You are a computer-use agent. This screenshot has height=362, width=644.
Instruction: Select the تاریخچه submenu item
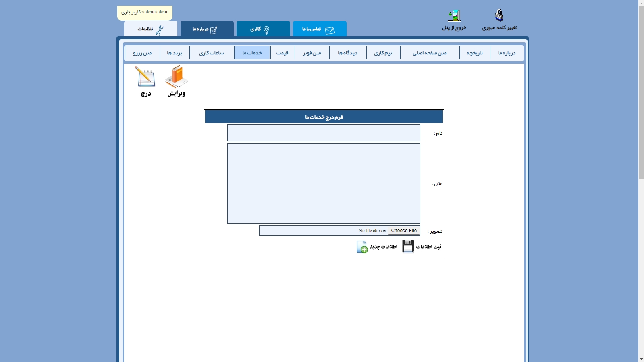coord(475,53)
